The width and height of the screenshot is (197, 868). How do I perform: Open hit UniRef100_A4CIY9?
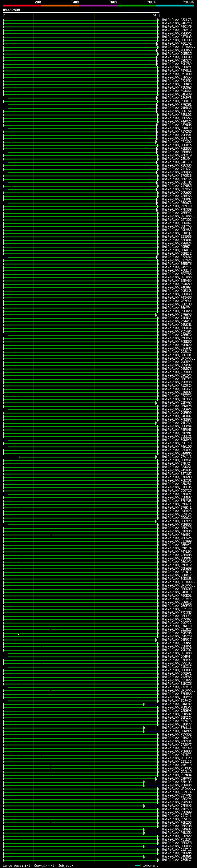coord(177,26)
